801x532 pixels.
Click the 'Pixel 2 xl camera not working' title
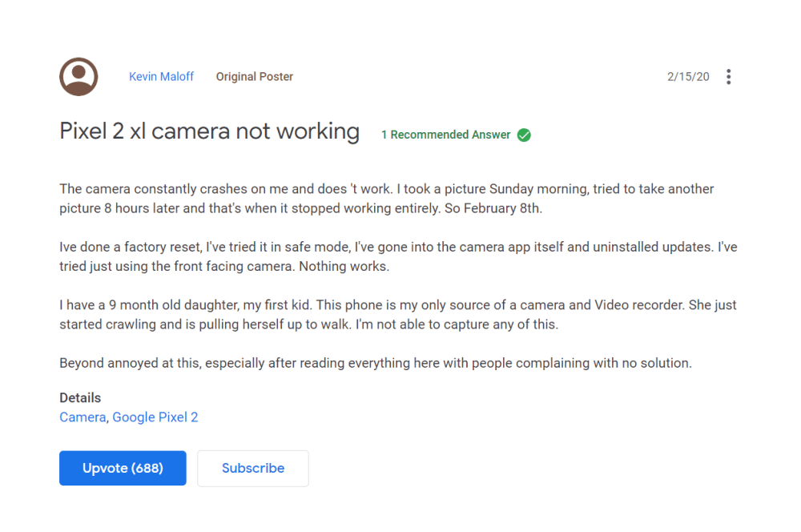point(209,131)
